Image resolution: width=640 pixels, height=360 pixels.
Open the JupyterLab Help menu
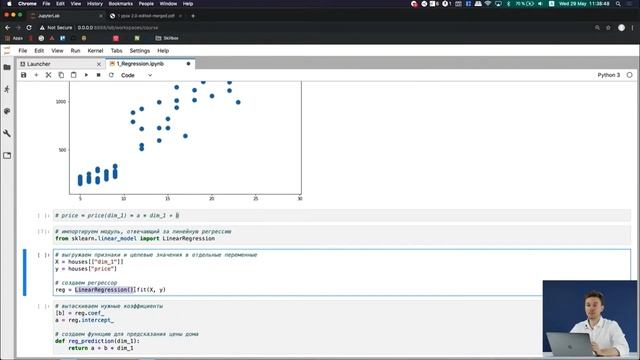click(163, 51)
